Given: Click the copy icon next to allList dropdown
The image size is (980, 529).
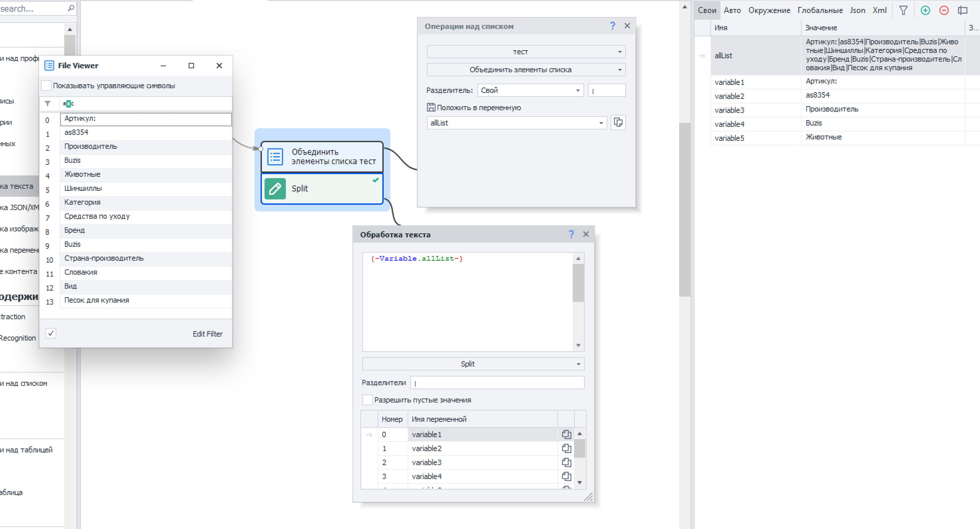Looking at the screenshot, I should coord(618,123).
